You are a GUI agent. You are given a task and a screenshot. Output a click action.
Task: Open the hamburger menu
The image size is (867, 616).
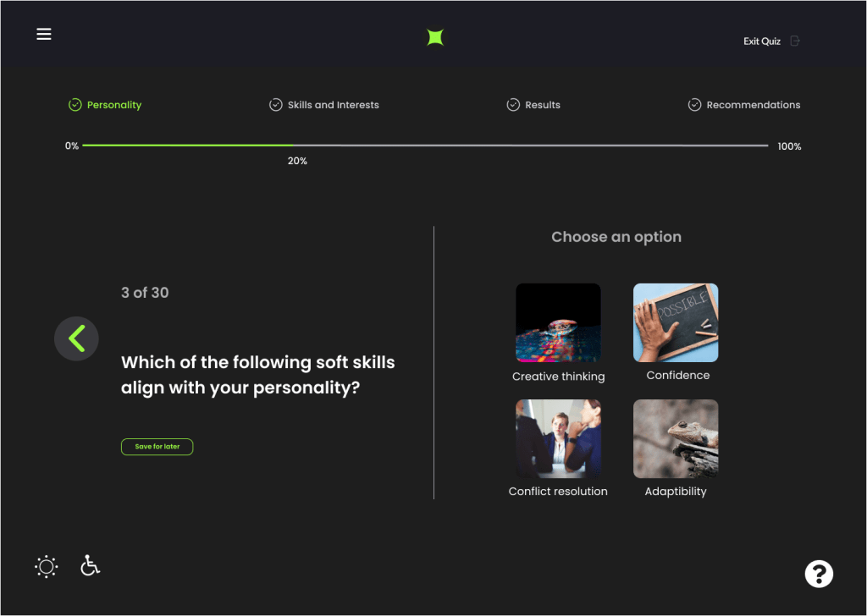44,34
